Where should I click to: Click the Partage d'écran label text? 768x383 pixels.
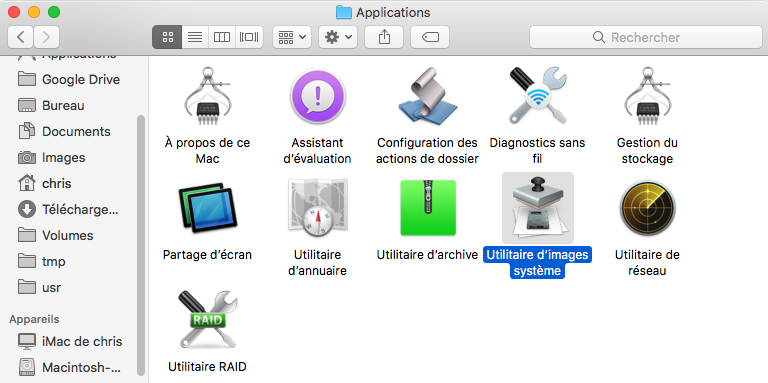[x=207, y=255]
